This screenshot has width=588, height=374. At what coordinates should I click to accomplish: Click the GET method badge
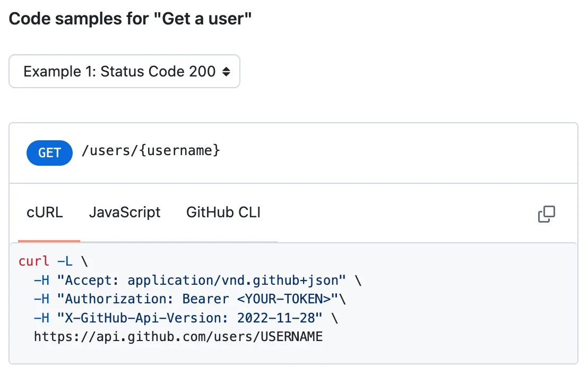49,153
